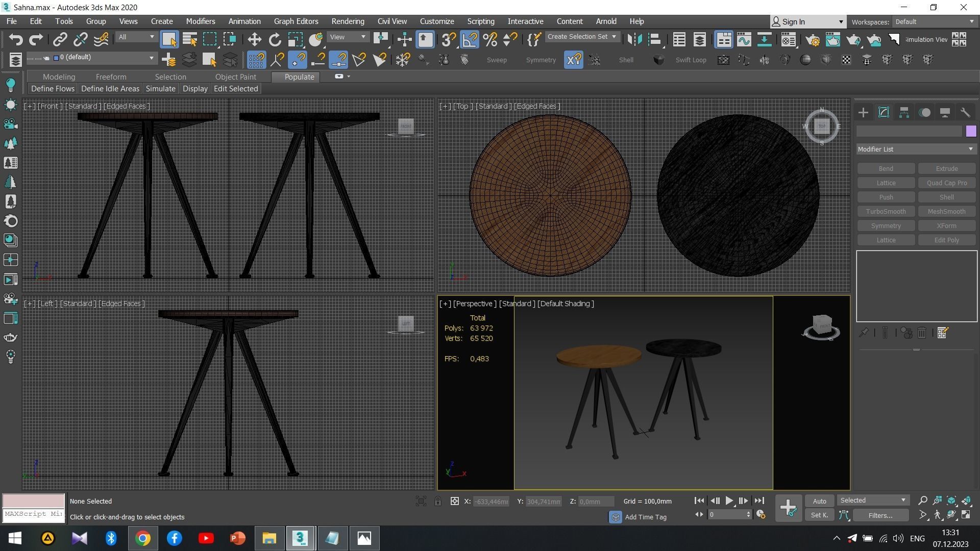This screenshot has height=551, width=980.
Task: Switch to the Object Paint ribbon tab
Action: click(x=235, y=77)
